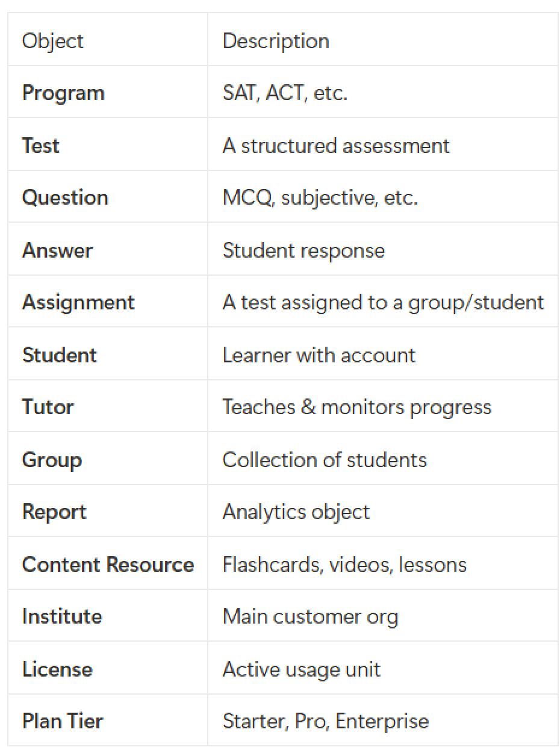Select the Student row label

[x=59, y=355]
